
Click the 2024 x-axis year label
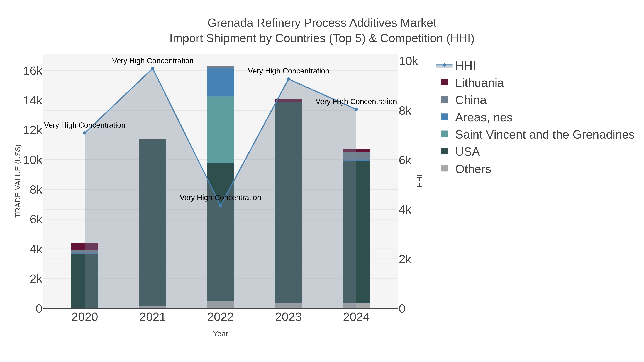point(356,317)
